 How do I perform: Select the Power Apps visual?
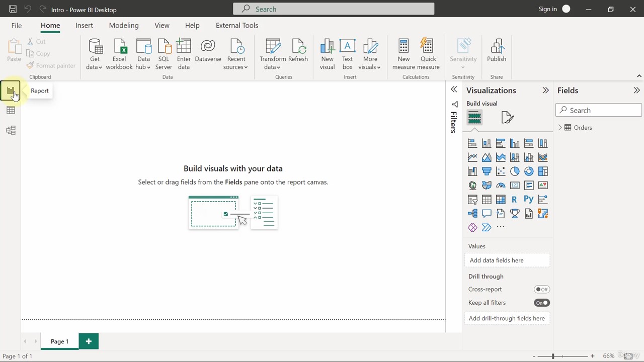472,228
